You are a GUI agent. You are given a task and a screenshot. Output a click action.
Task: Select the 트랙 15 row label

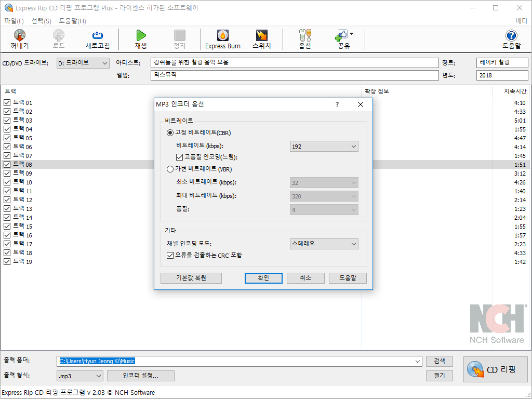pos(23,226)
